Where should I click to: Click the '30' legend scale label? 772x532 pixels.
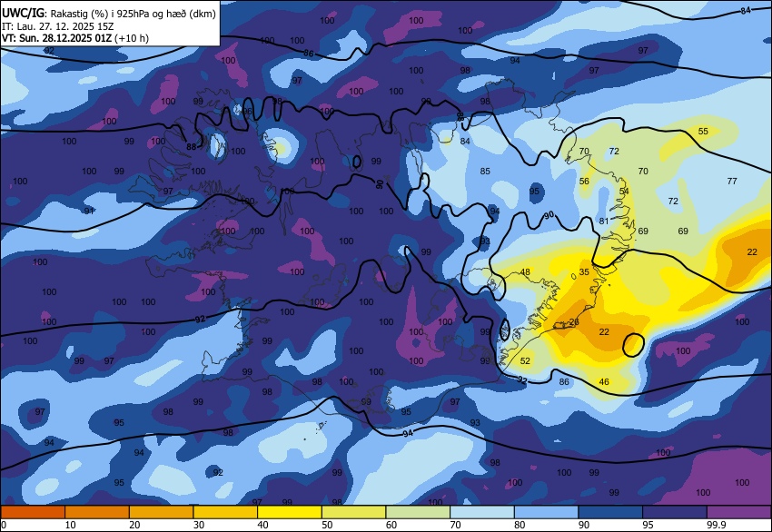coord(198,525)
